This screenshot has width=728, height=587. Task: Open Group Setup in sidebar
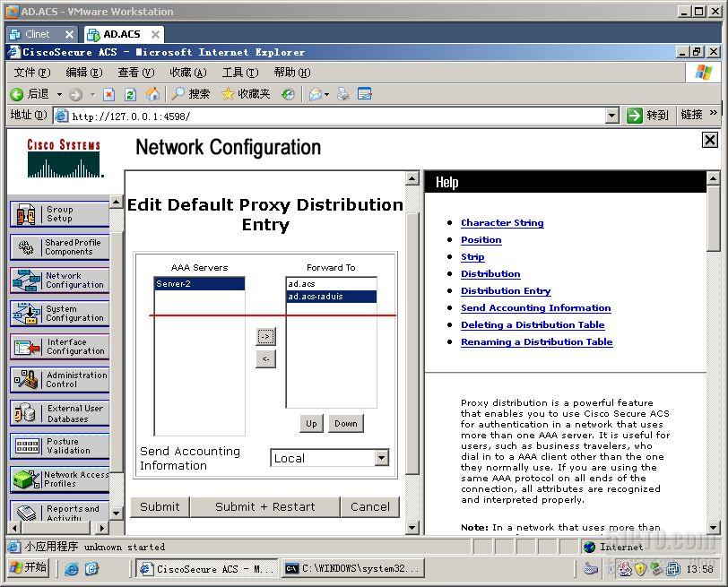59,214
